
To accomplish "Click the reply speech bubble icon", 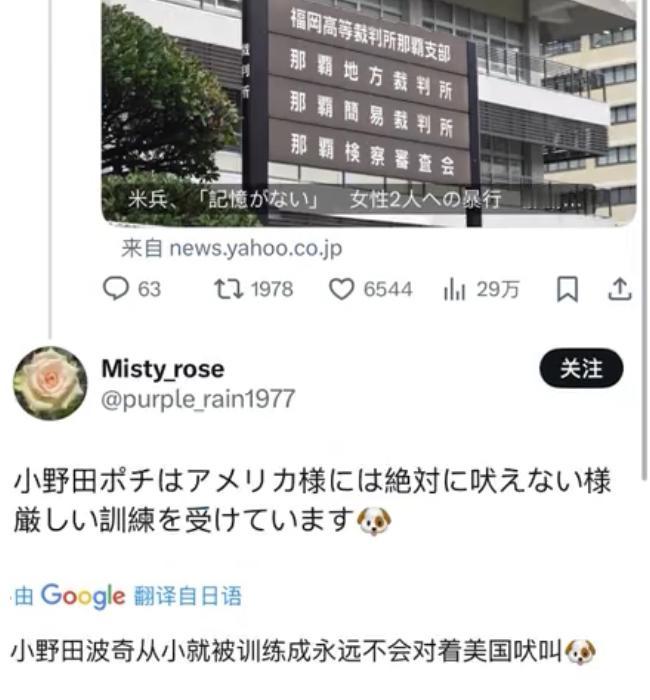I will click(116, 289).
